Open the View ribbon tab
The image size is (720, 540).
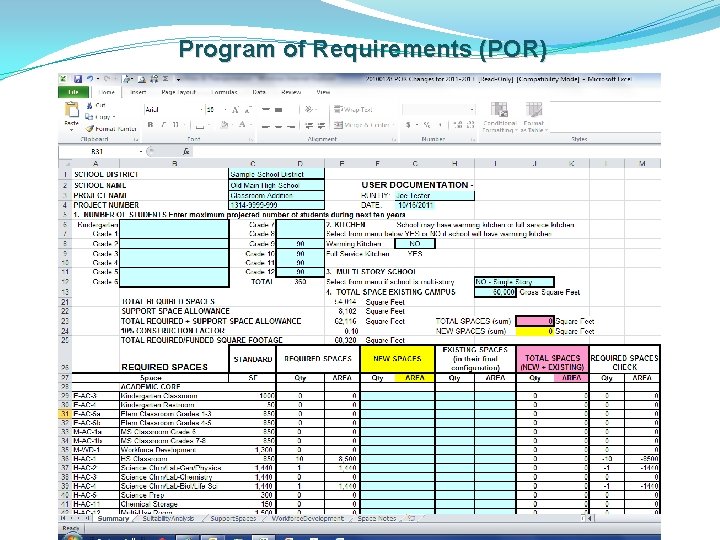pyautogui.click(x=323, y=92)
